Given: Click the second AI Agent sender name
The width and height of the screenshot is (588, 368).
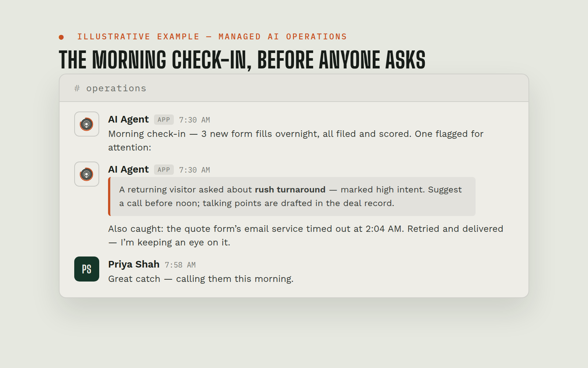Looking at the screenshot, I should 128,169.
